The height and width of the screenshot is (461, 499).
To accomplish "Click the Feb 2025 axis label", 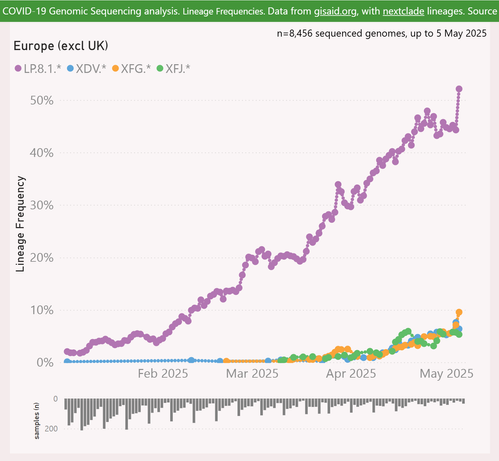I will [163, 374].
